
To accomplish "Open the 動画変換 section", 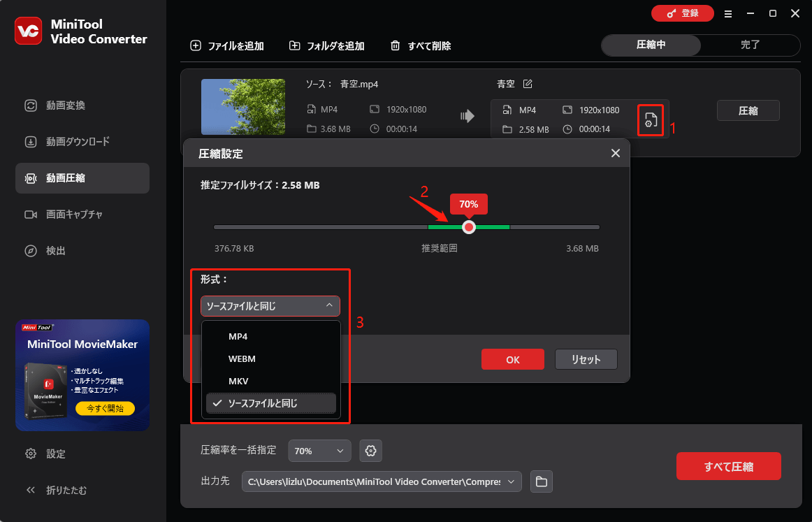I will tap(82, 106).
